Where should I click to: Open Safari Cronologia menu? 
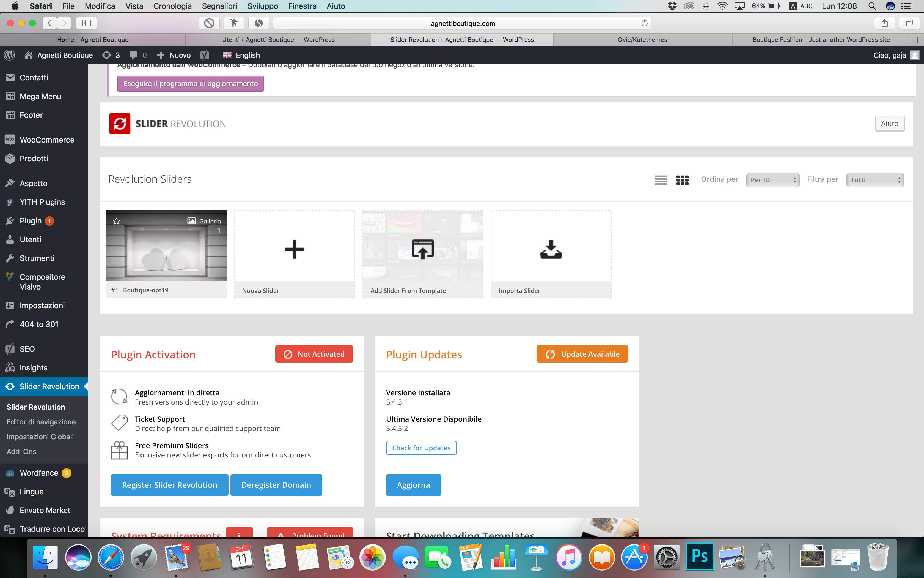pyautogui.click(x=173, y=6)
